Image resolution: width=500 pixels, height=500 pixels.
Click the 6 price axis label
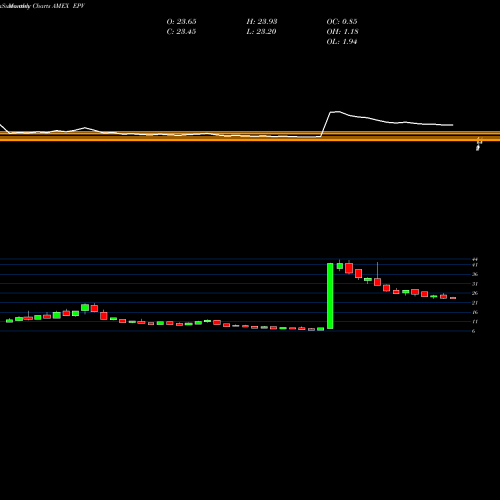click(x=473, y=331)
